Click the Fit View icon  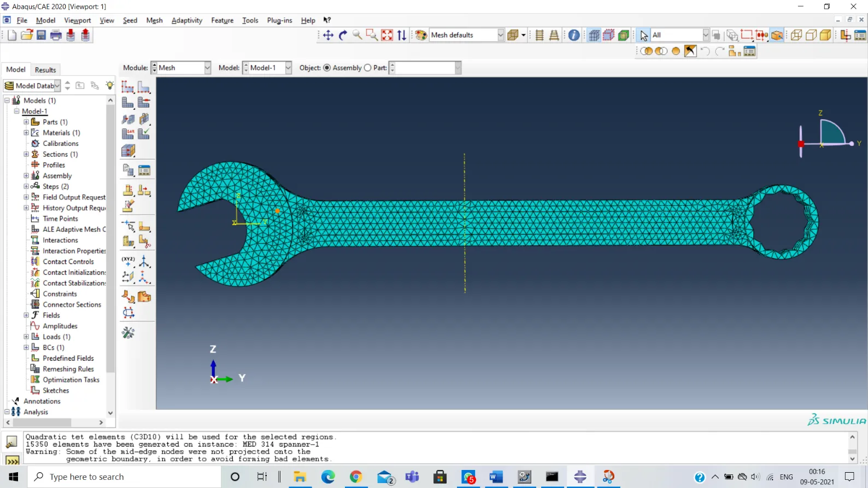(387, 36)
